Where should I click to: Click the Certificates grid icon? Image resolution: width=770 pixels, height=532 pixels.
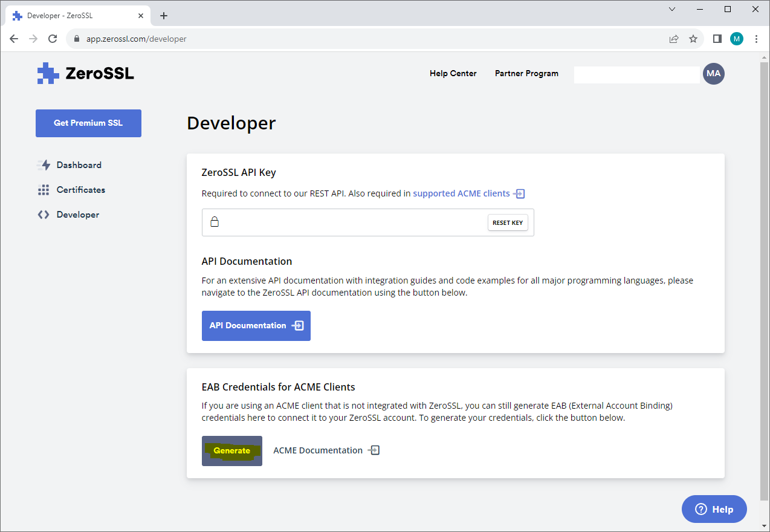click(x=44, y=189)
